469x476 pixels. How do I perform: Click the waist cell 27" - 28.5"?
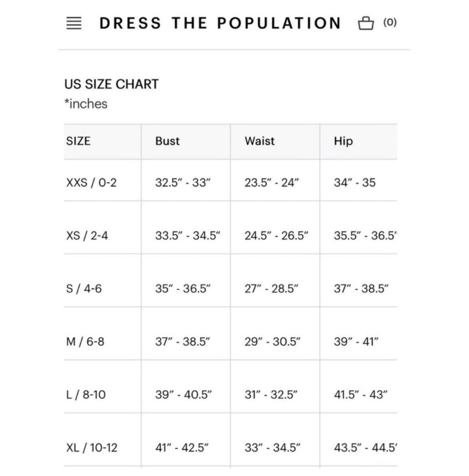pyautogui.click(x=272, y=289)
